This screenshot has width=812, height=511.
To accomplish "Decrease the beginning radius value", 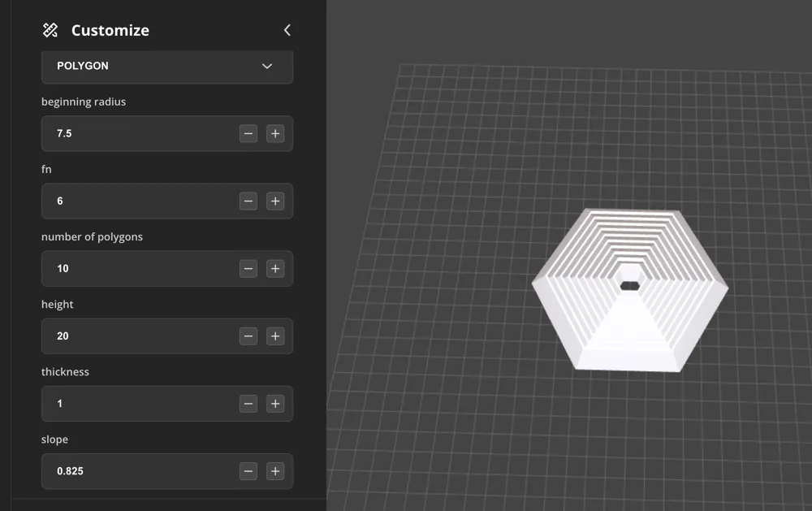I will 248,134.
